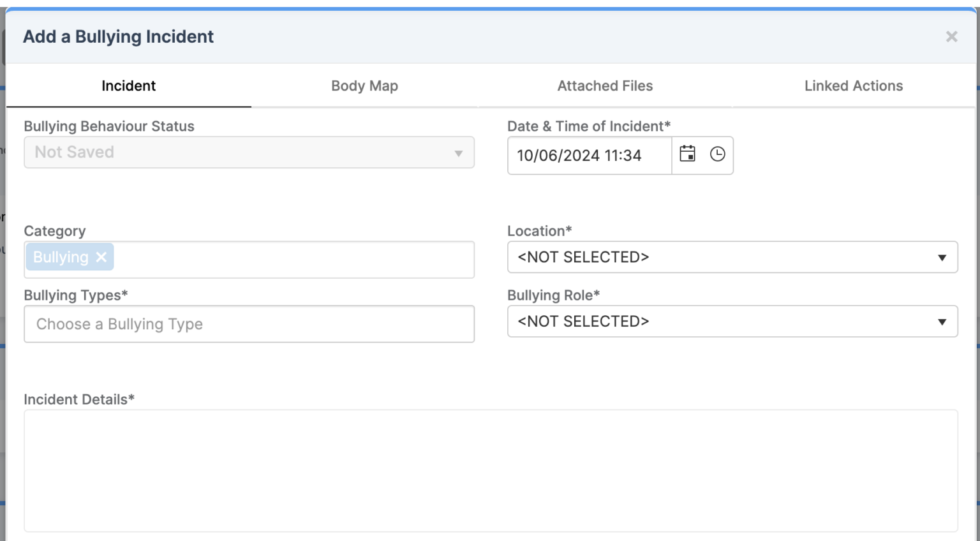Click the Date & Time of Incident field

point(589,156)
